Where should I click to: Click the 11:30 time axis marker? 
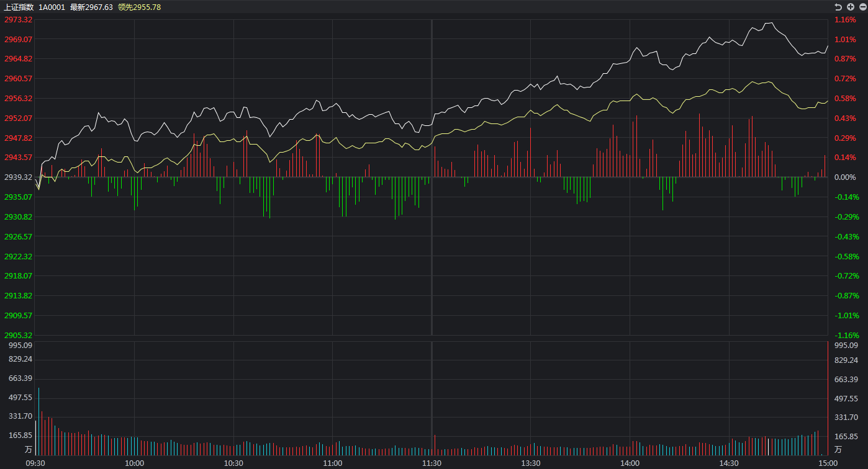(432, 463)
